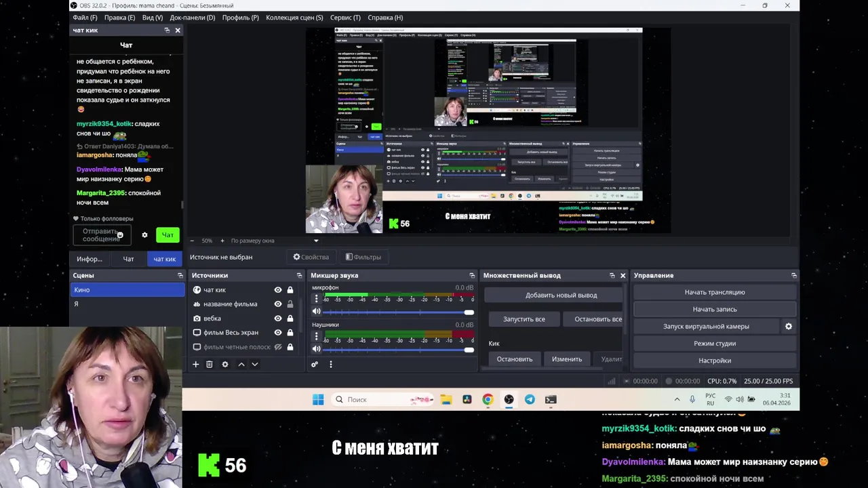Open advanced audio properties gears icon
The height and width of the screenshot is (488, 868).
[x=315, y=365]
